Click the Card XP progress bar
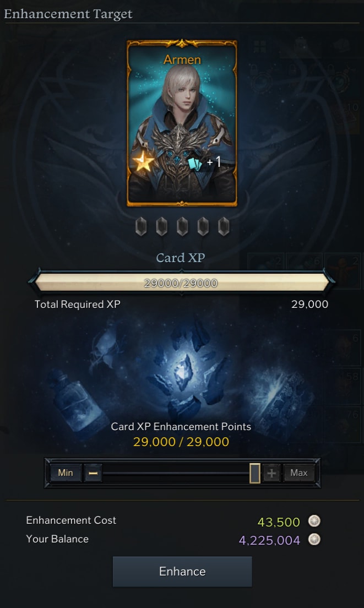Image resolution: width=364 pixels, height=608 pixels. click(x=182, y=283)
